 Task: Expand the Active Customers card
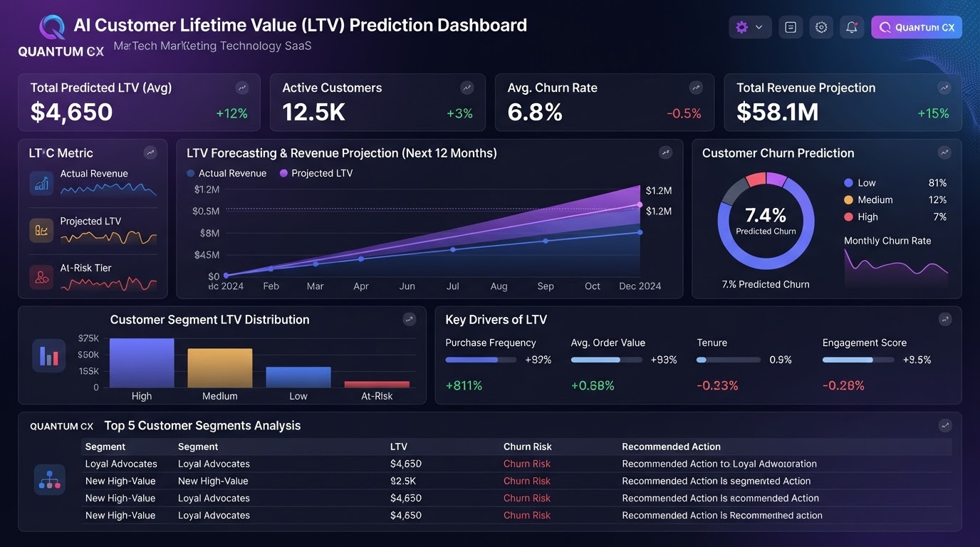[467, 88]
